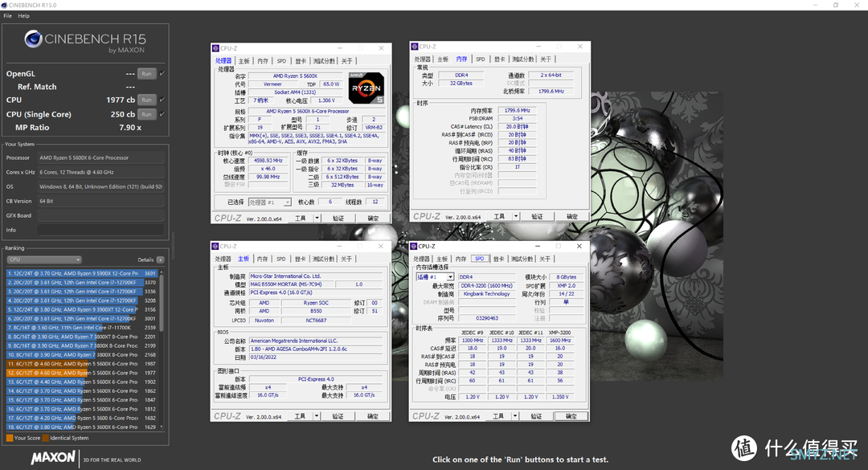Screen dimensions: 868x470
Task: Select ranking row 12 scoring 1977
Action: click(x=82, y=373)
